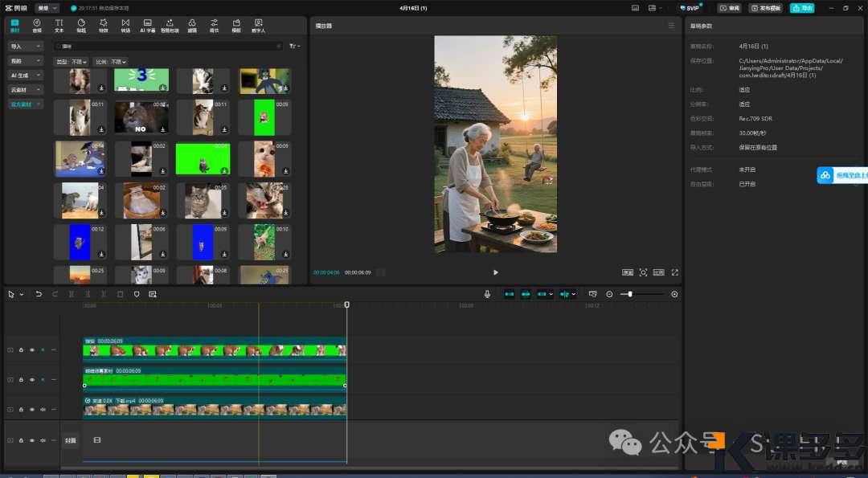Hide the top green-screen track with eye icon
The image size is (868, 478).
[32, 349]
